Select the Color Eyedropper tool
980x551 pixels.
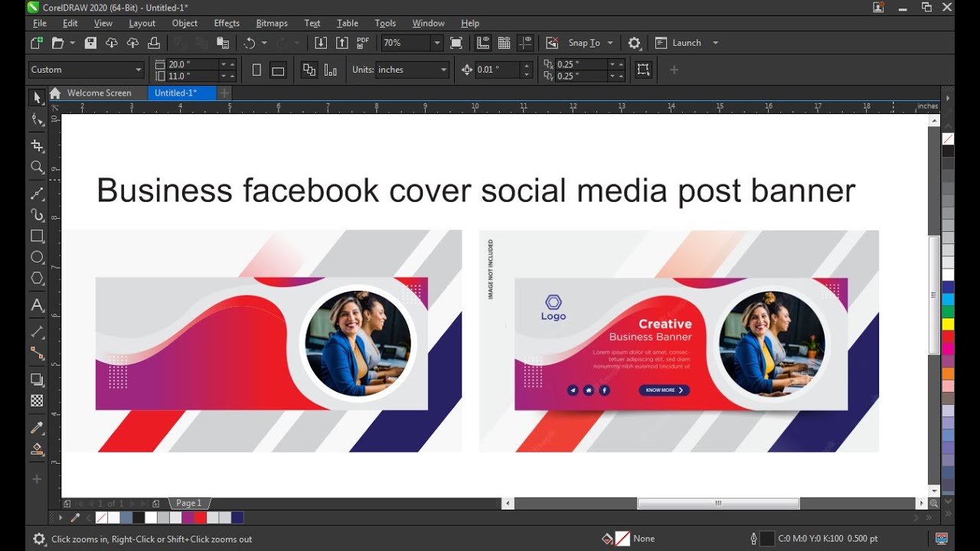tap(37, 427)
